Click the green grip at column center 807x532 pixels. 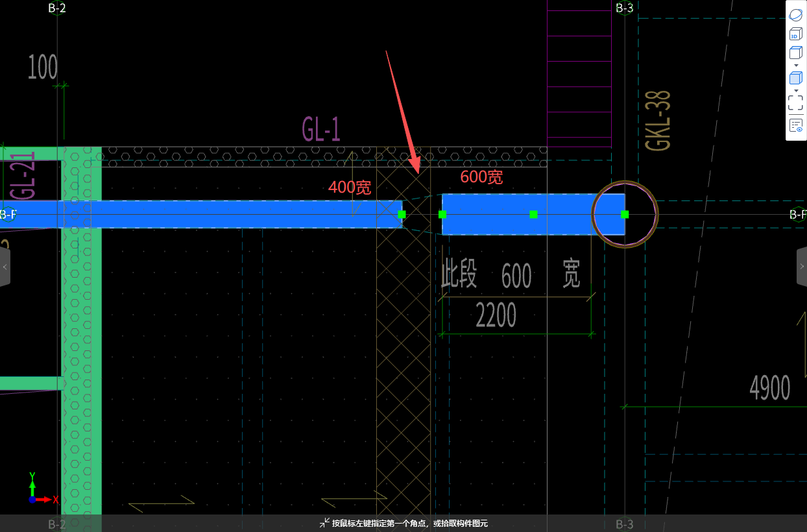(x=625, y=214)
